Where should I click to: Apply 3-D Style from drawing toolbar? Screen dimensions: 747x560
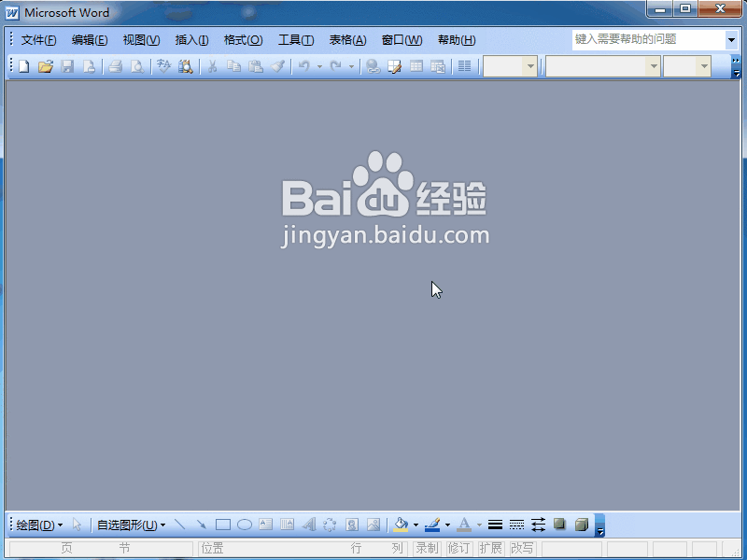tap(581, 525)
